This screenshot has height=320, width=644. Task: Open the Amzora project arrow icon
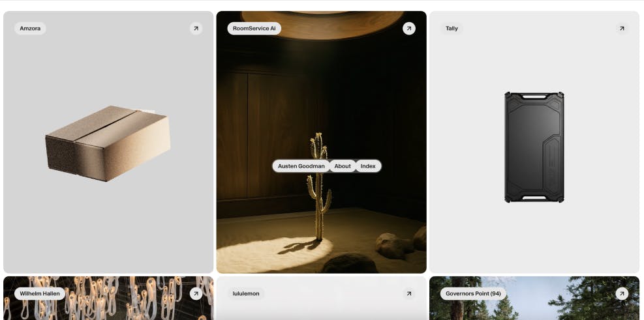196,28
